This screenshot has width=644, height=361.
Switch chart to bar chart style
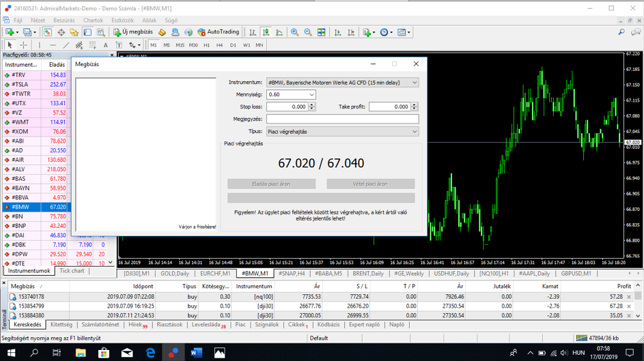click(253, 32)
